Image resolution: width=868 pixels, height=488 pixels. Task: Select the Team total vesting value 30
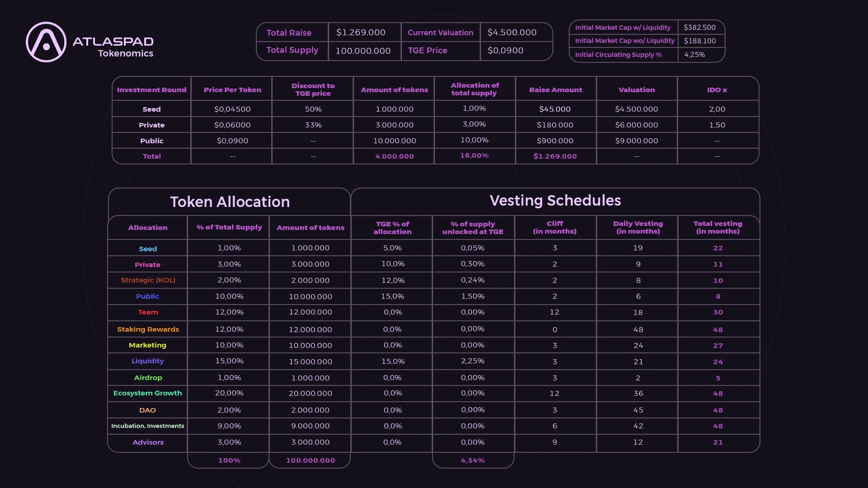[718, 312]
